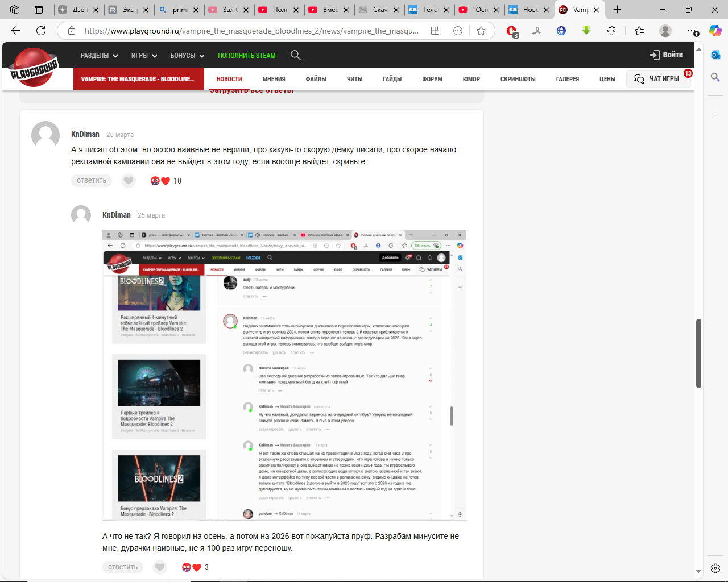Open KnDiman profile from second comment
This screenshot has width=728, height=582.
click(117, 215)
